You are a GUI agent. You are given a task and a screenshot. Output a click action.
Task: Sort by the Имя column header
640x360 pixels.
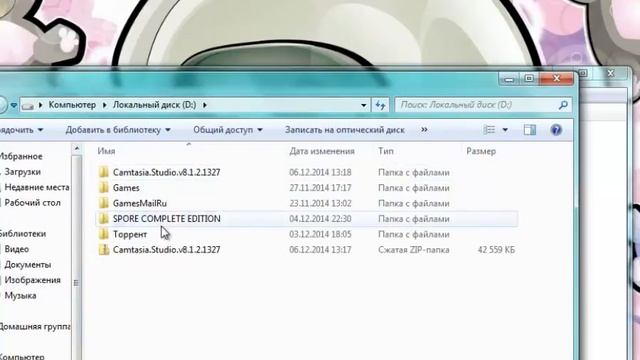[107, 151]
